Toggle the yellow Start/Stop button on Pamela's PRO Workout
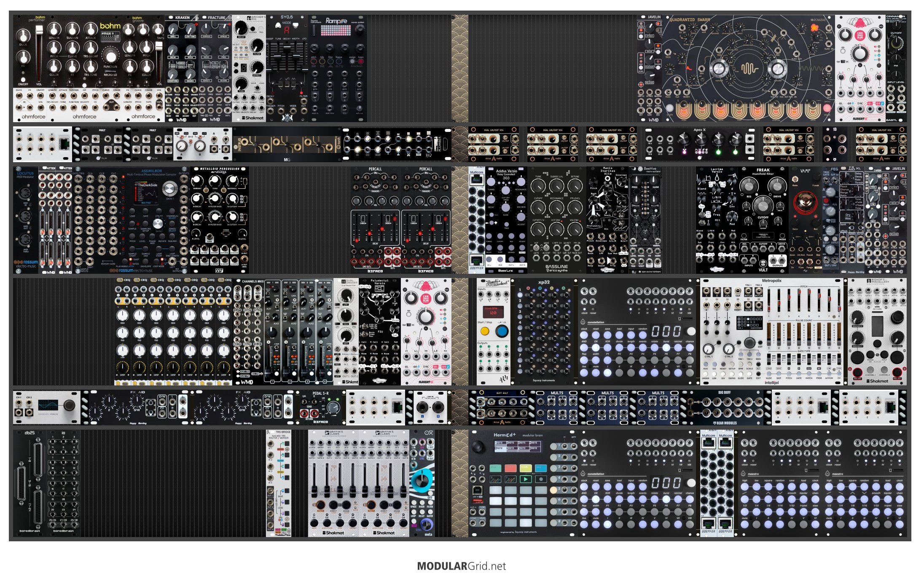Image resolution: width=924 pixels, height=575 pixels. click(x=485, y=331)
